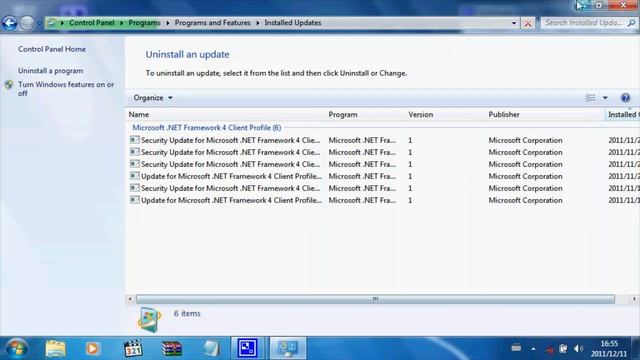Click the Control Panel icon in address bar
Image resolution: width=640 pixels, height=360 pixels.
point(51,23)
